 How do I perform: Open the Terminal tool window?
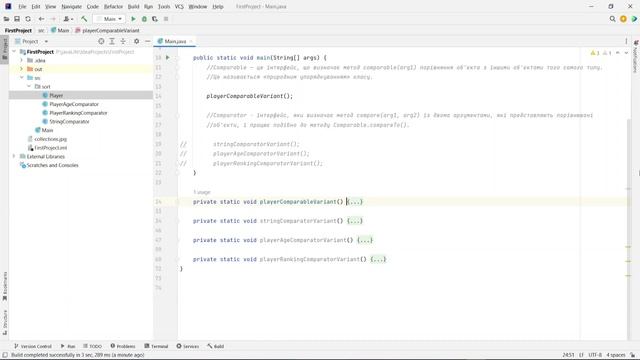pos(156,346)
